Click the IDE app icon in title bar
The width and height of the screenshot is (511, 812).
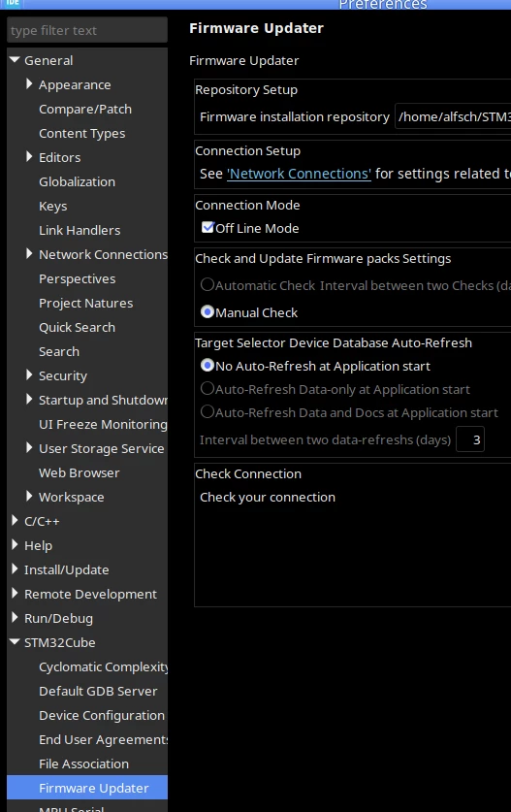13,3
